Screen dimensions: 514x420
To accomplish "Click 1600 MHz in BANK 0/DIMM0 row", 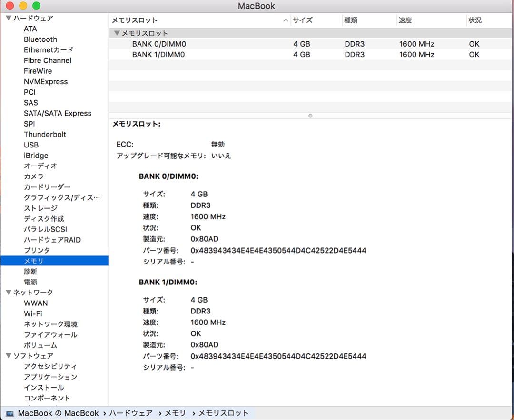I will [416, 44].
